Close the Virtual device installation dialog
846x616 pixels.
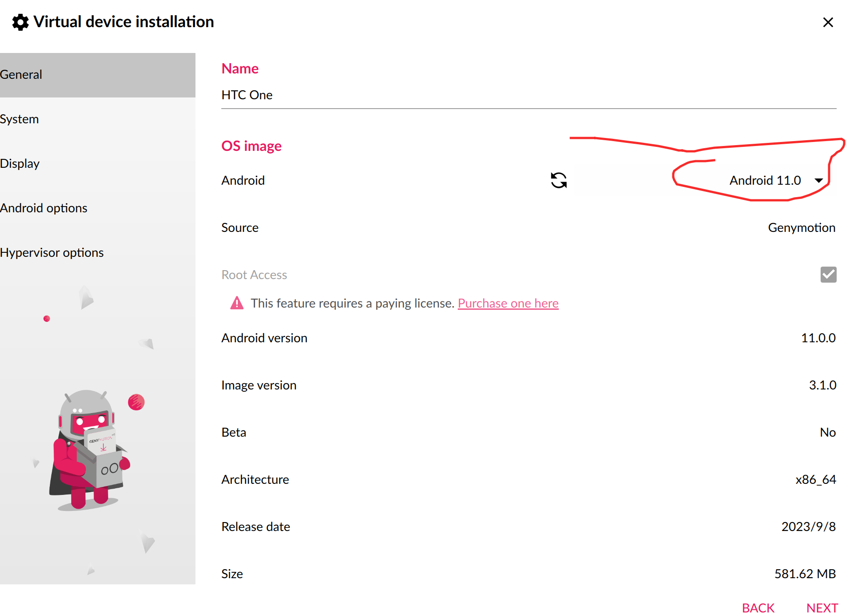tap(828, 22)
